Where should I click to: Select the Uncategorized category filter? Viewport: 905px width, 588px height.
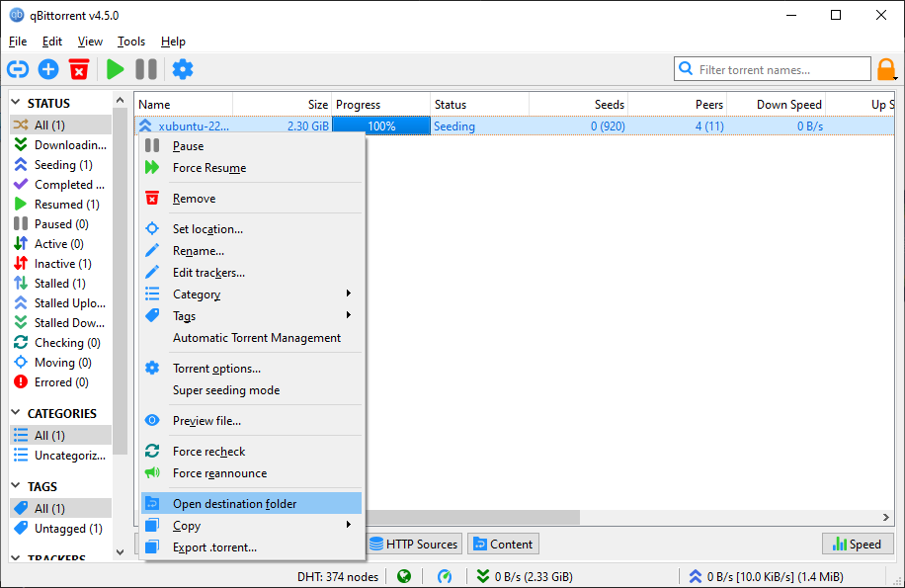tap(61, 456)
